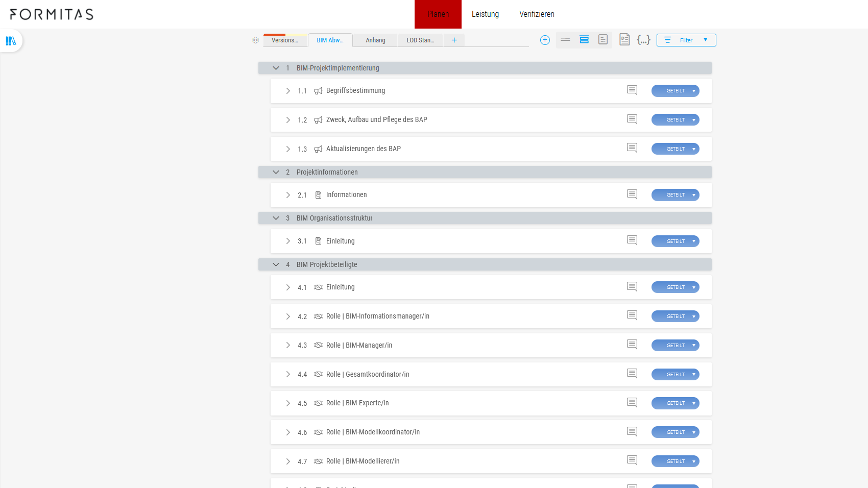Expand row 3.1 Einleitung

coord(288,241)
